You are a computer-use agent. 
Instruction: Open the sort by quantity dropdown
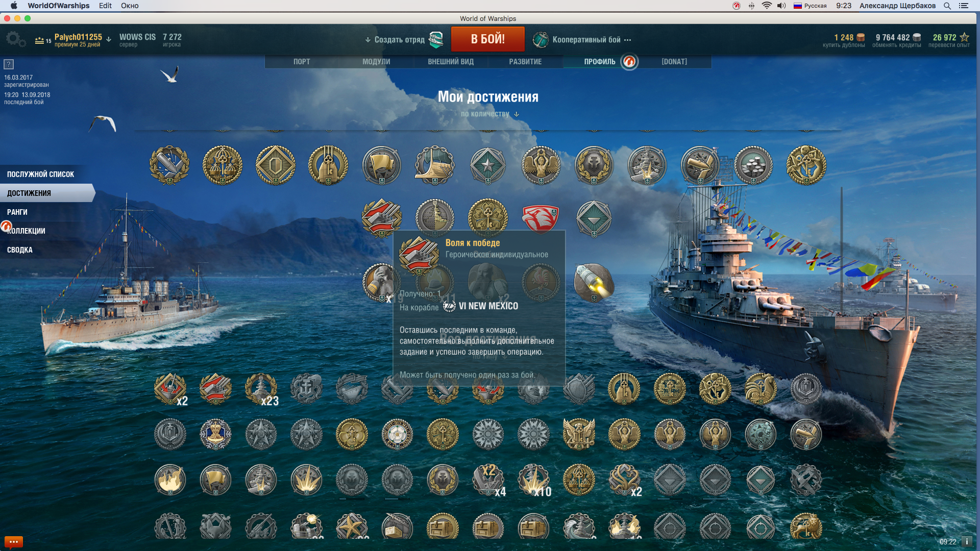(x=489, y=114)
